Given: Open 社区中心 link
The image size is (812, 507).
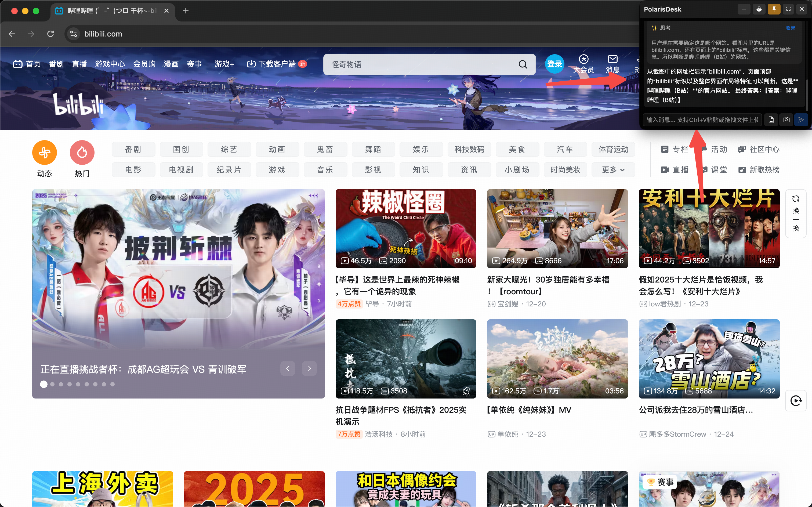Looking at the screenshot, I should click(x=759, y=150).
